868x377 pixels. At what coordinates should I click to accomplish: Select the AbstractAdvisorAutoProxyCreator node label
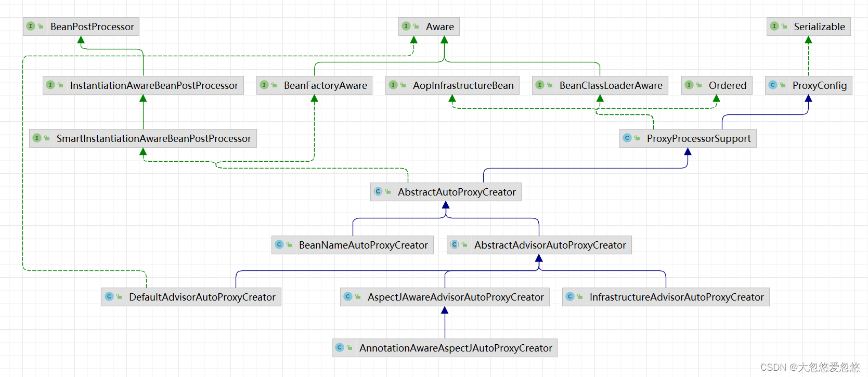550,245
